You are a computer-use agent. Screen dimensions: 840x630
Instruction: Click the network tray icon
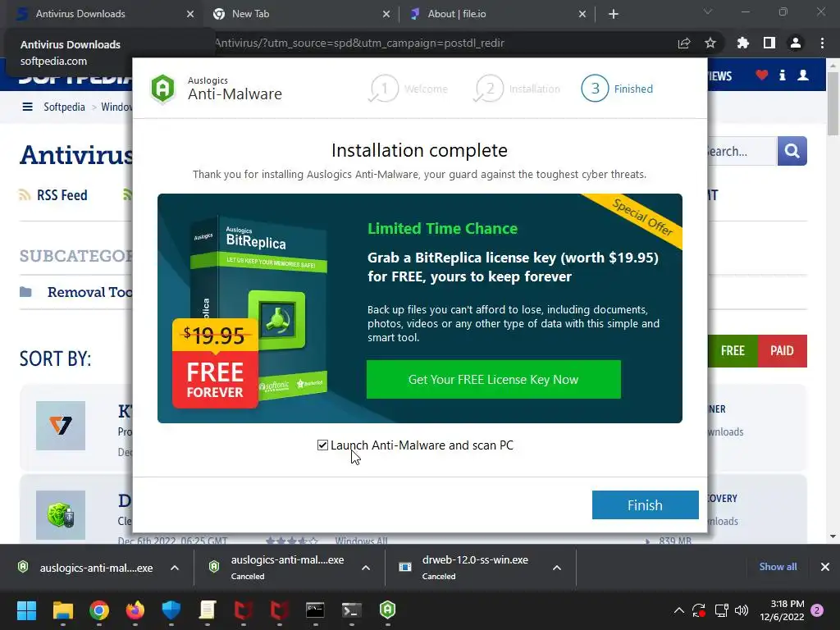721,610
